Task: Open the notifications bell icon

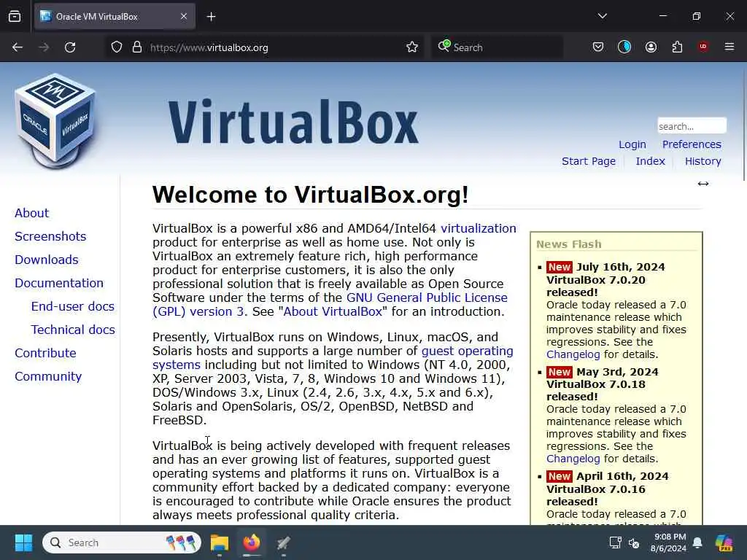Action: click(697, 542)
